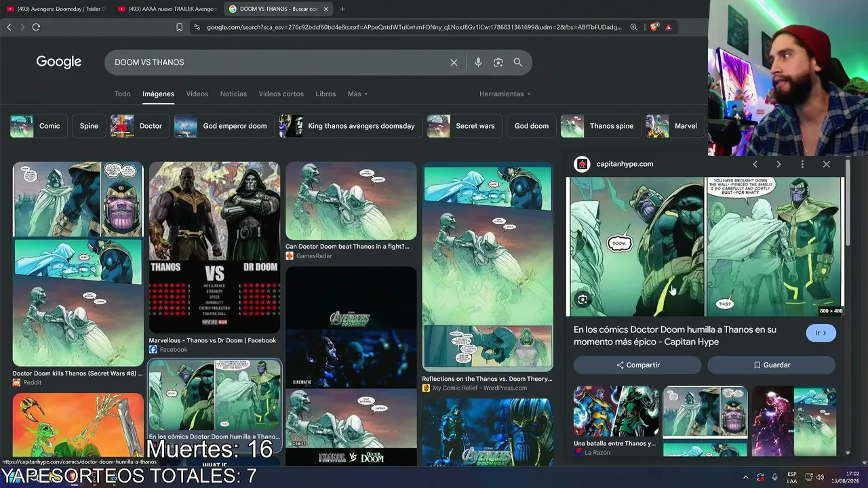Close the DOOM VS THANOS tab
The height and width of the screenshot is (488, 868).
(x=326, y=9)
